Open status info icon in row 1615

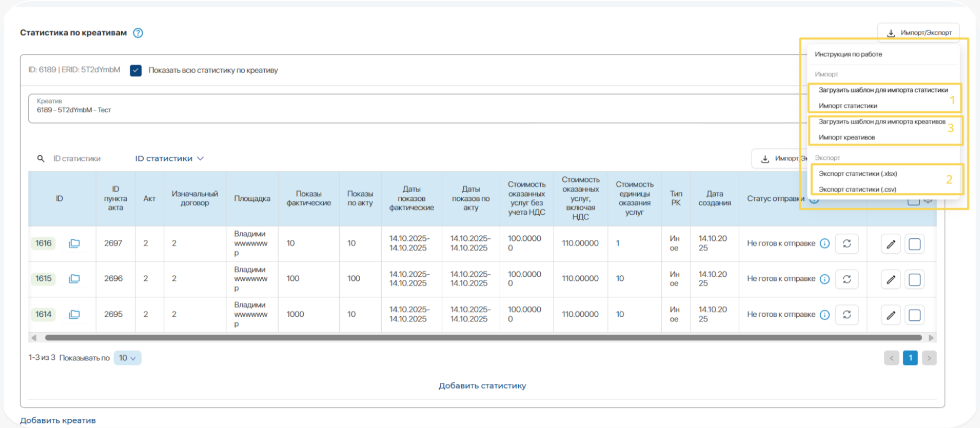point(825,279)
